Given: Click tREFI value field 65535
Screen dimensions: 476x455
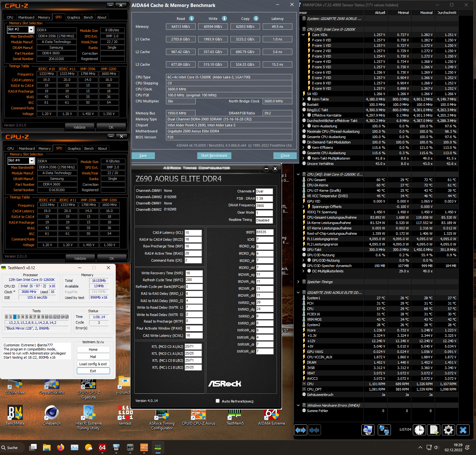Looking at the screenshot, I should (265, 232).
